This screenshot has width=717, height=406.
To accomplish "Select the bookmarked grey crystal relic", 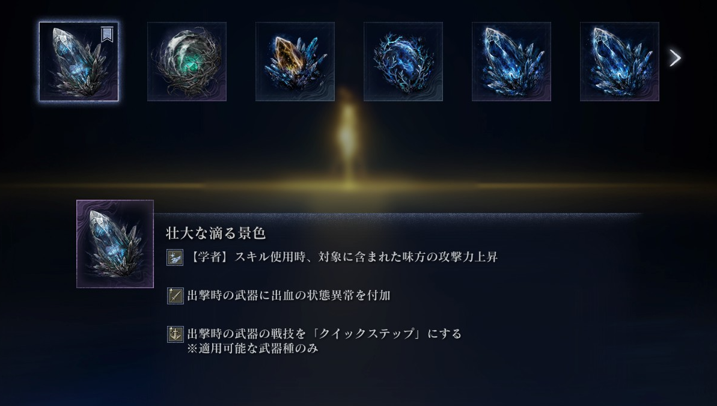I will (x=79, y=61).
